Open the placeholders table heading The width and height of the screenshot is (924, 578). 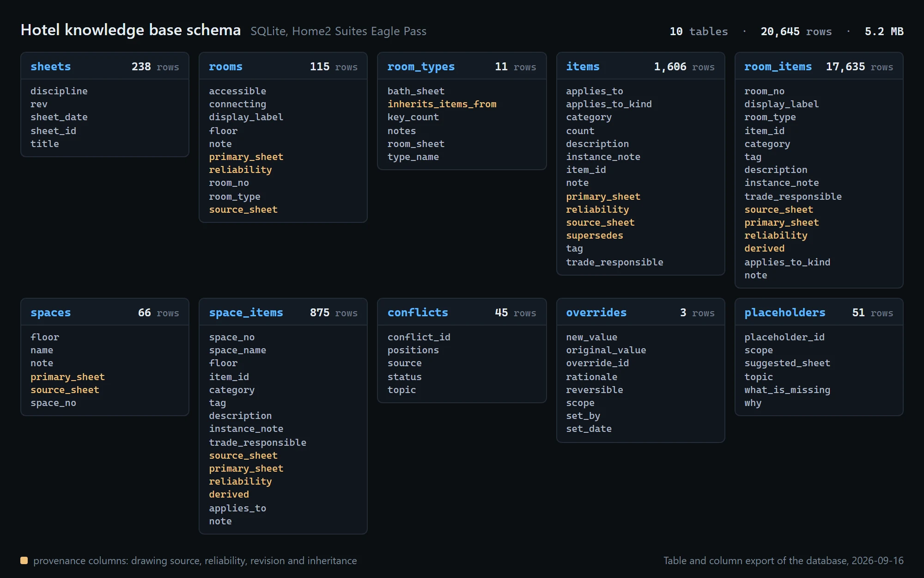(784, 313)
